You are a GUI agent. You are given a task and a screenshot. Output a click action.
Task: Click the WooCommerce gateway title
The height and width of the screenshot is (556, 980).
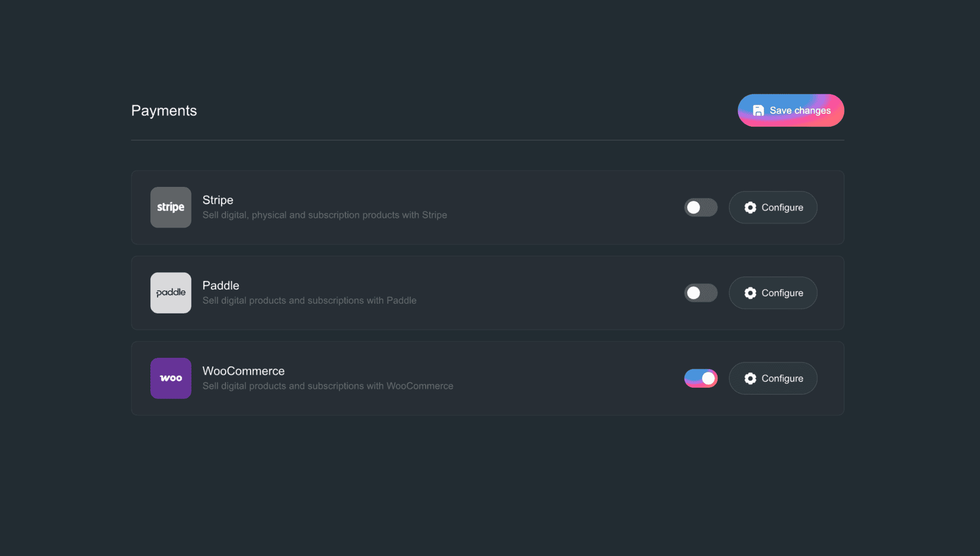(x=243, y=371)
